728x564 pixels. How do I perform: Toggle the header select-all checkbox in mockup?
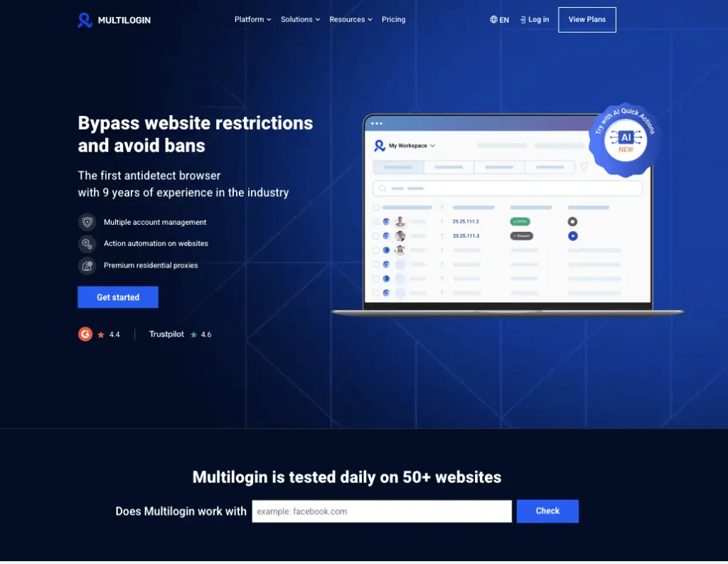click(376, 207)
